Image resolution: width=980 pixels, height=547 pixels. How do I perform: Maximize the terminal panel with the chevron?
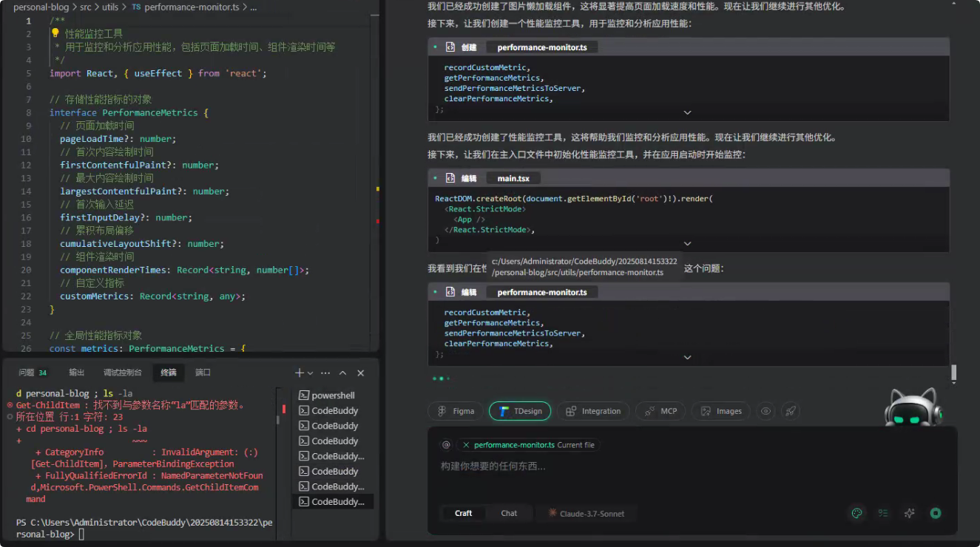343,373
